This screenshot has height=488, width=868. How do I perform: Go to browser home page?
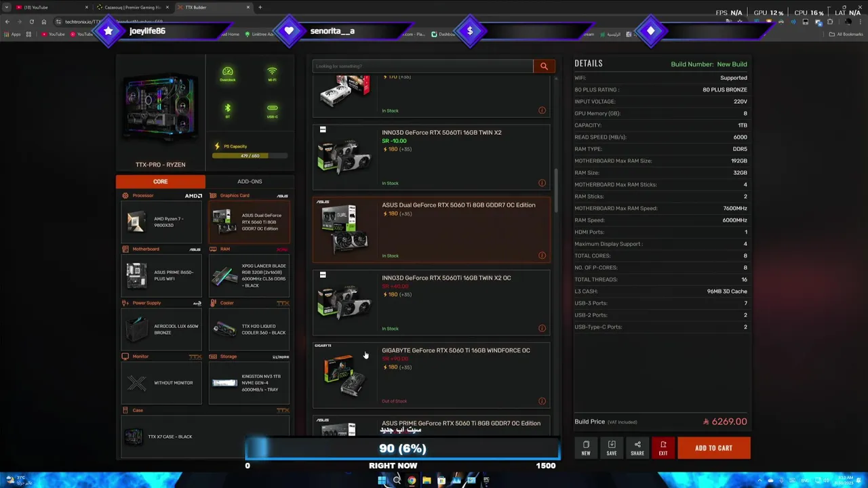[43, 22]
